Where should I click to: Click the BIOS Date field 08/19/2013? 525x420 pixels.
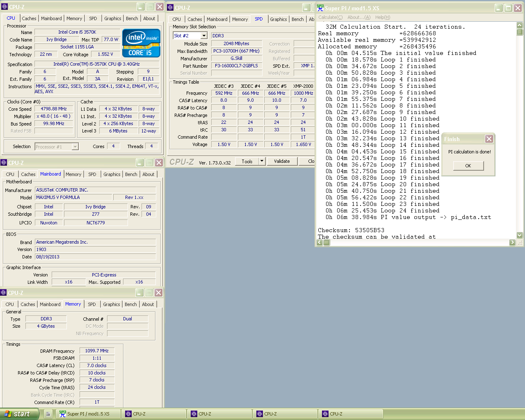[95, 257]
